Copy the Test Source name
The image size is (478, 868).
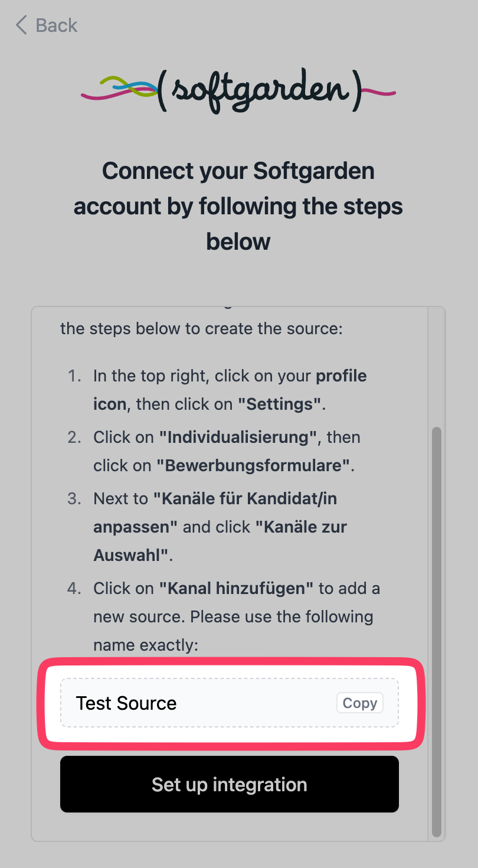tap(359, 703)
